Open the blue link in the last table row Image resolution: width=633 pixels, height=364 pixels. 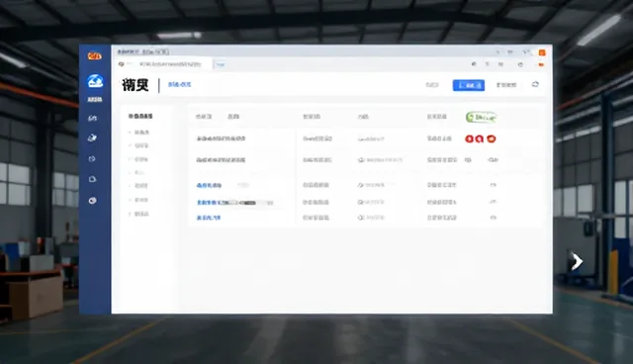pos(209,218)
